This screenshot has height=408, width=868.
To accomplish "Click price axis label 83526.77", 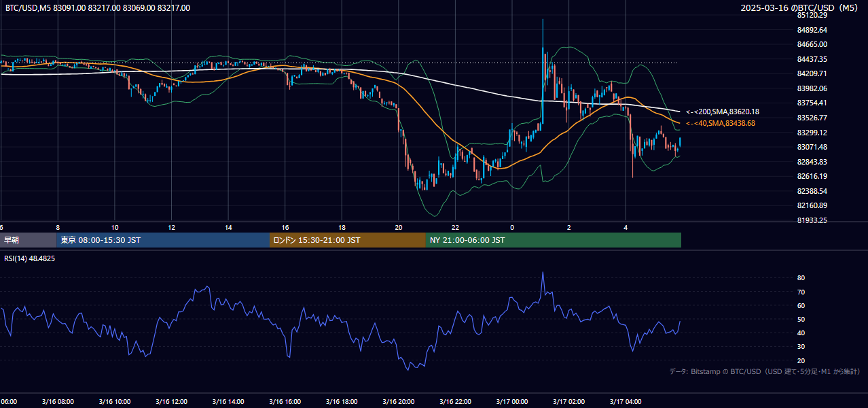I will click(812, 118).
